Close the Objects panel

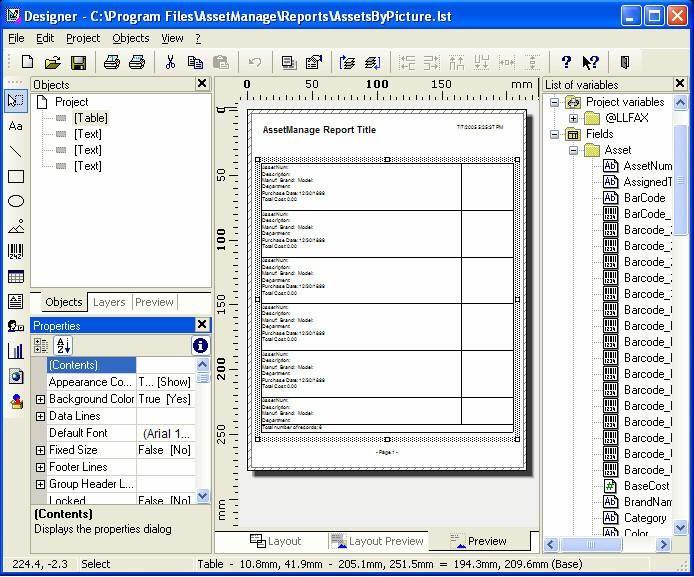202,83
